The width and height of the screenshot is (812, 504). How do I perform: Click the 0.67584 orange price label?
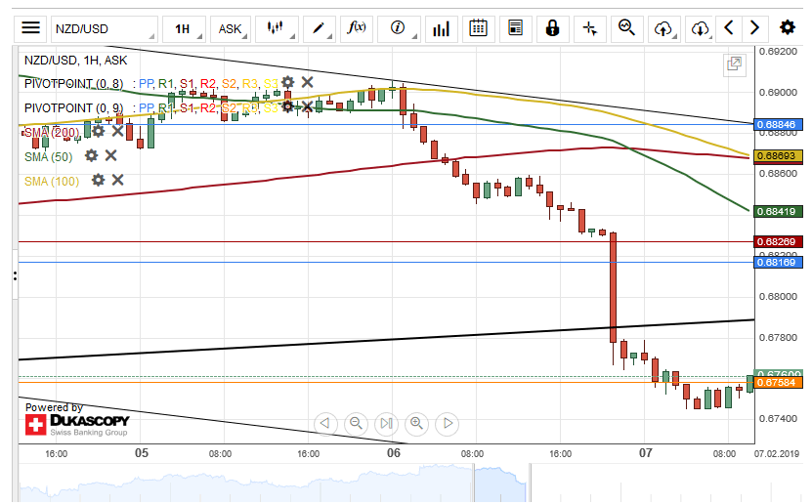click(x=779, y=383)
